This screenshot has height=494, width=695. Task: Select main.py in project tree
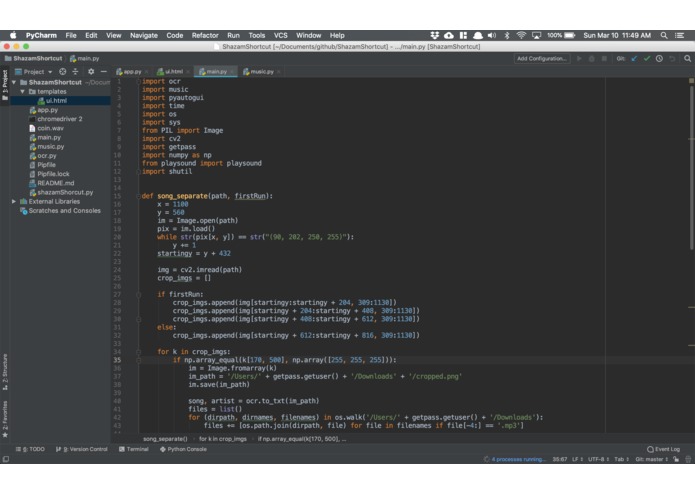pyautogui.click(x=49, y=137)
